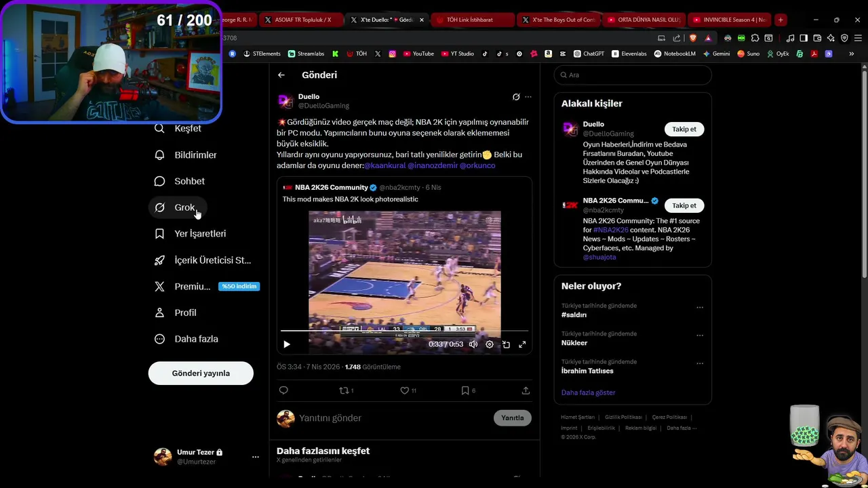This screenshot has width=868, height=488.
Task: Click the reply speech bubble icon
Action: point(283,390)
